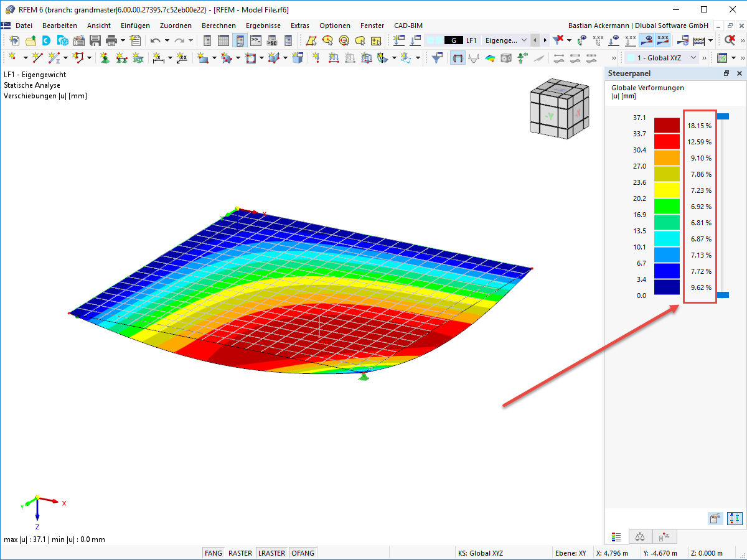
Task: Open an existing model file
Action: [31, 40]
